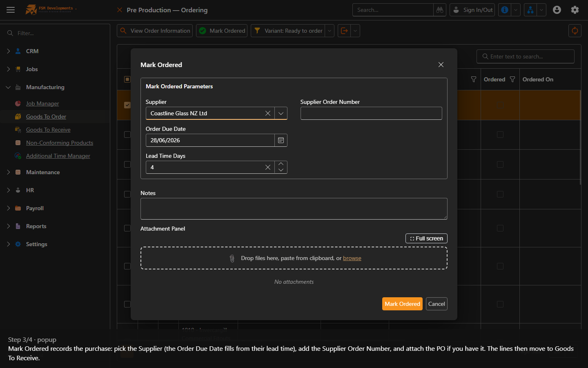Open Non-Conforming Products menu item
Screen dimensions: 588x368
(x=60, y=143)
